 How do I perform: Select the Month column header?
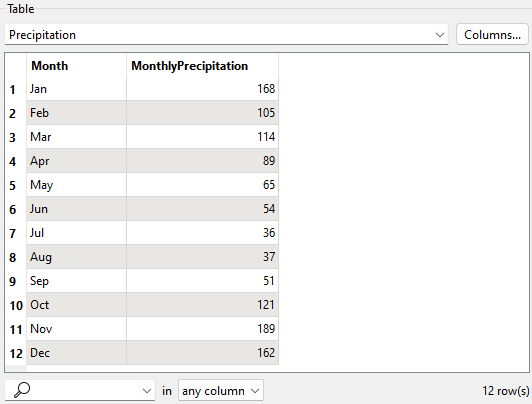click(76, 65)
